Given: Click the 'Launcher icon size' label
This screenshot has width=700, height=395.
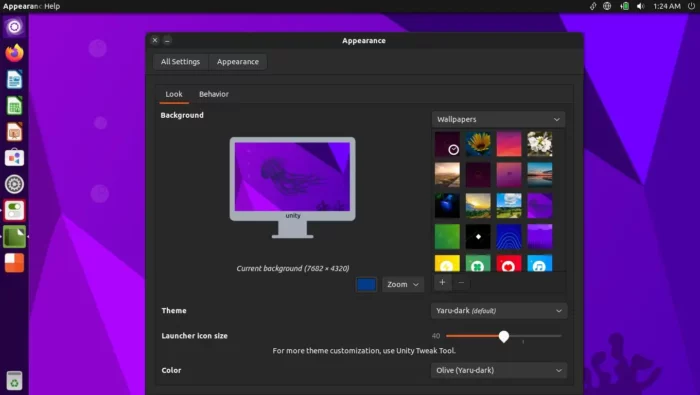Looking at the screenshot, I should point(195,336).
